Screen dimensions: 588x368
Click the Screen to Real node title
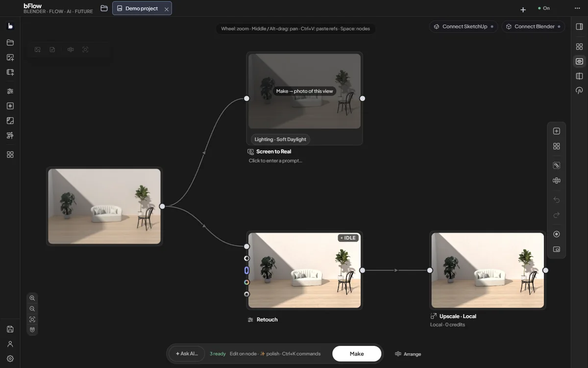(273, 152)
